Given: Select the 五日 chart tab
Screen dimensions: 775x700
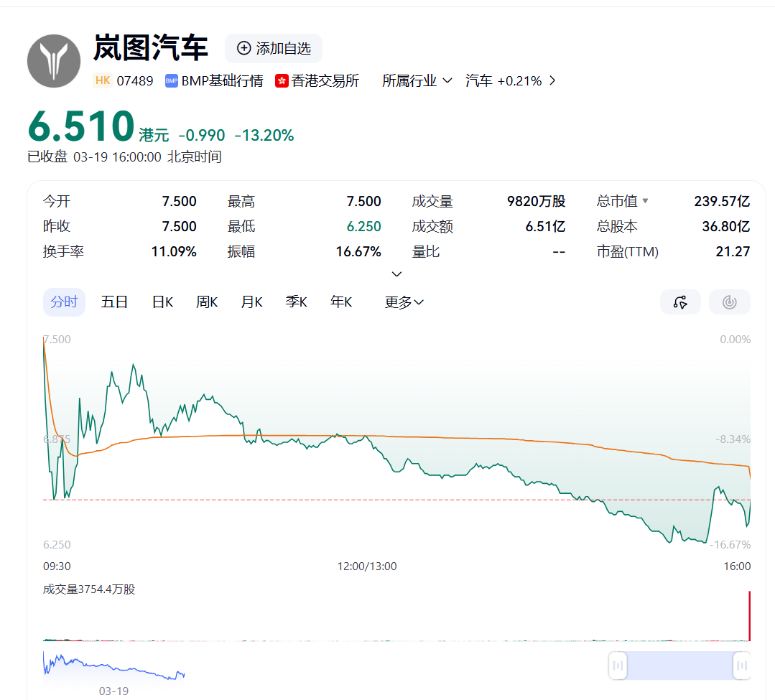Looking at the screenshot, I should (114, 302).
